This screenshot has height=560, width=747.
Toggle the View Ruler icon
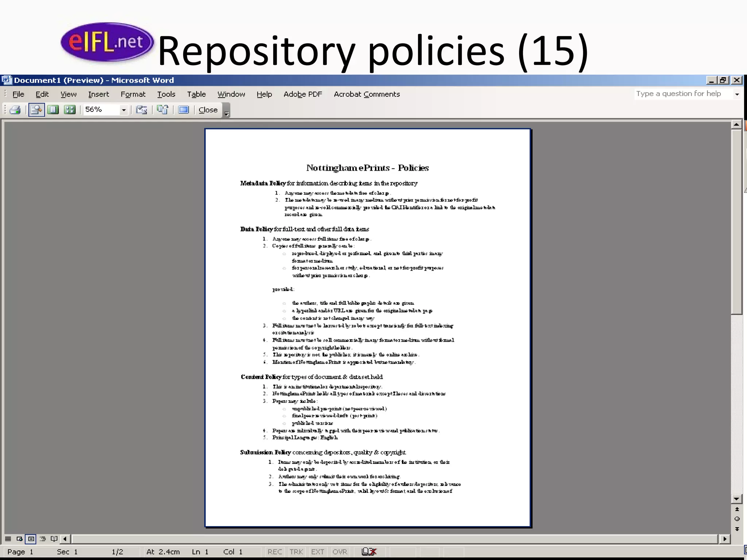pyautogui.click(x=142, y=110)
